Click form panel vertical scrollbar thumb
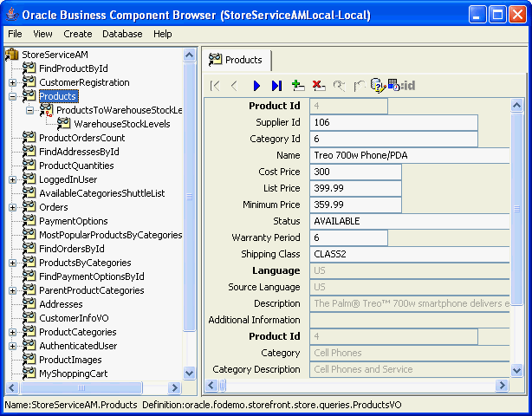532x416 pixels. [x=516, y=209]
